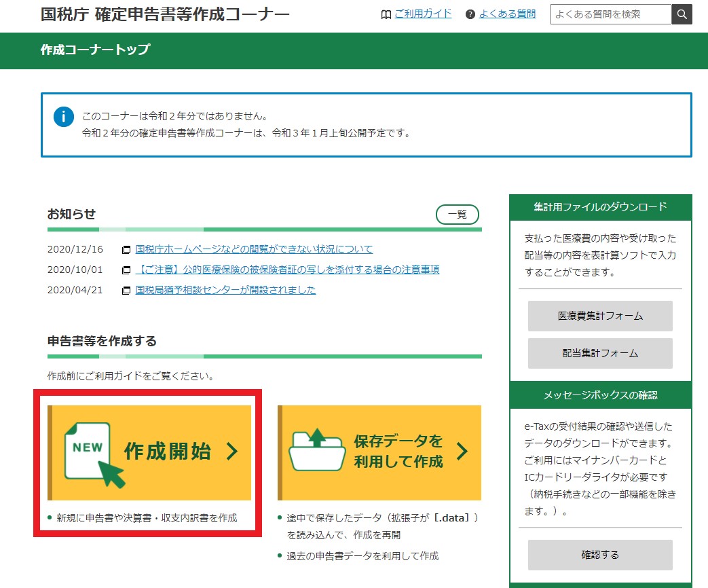Click the date 2020/04/21
The image size is (708, 588).
tap(75, 290)
